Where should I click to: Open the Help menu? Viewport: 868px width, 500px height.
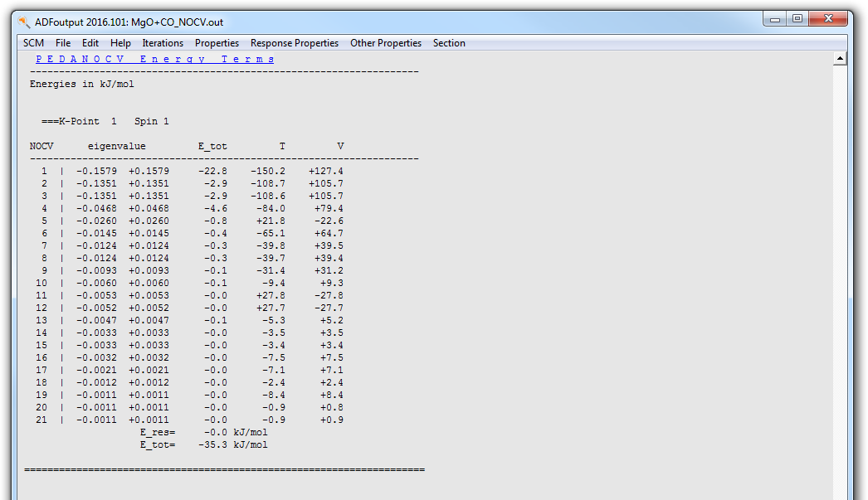click(120, 43)
